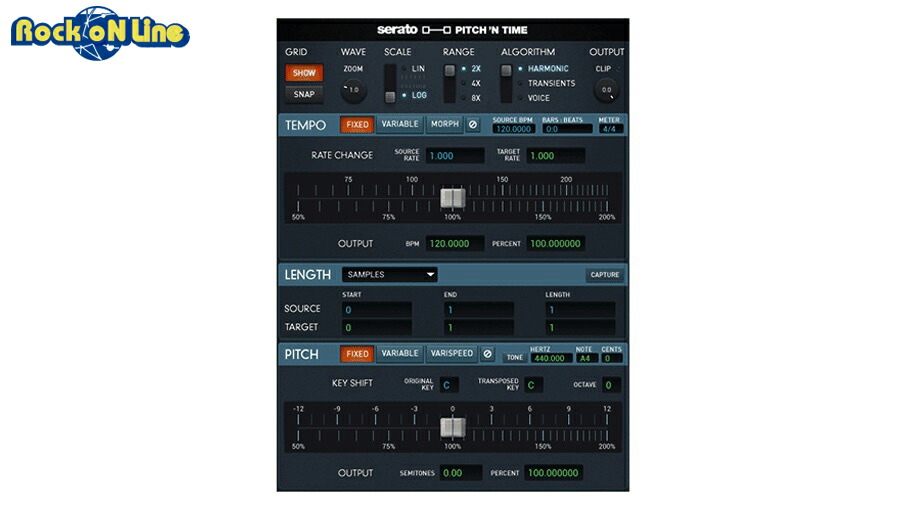The height and width of the screenshot is (511, 900).
Task: Click the Note A4 field
Action: 587,358
